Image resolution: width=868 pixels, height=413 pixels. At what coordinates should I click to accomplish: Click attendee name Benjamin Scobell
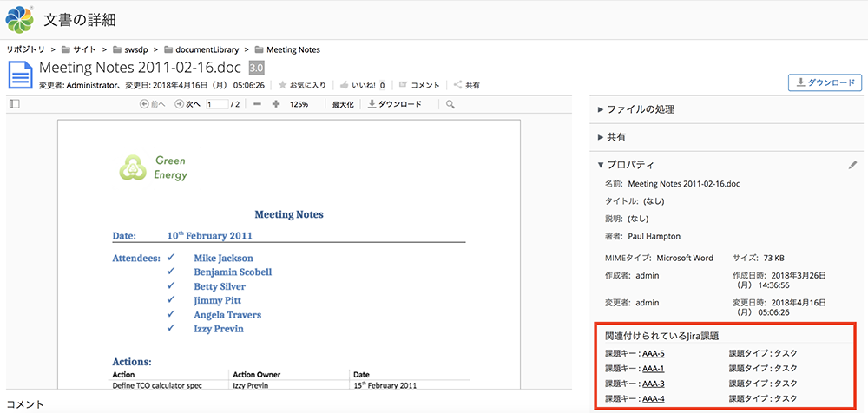[233, 272]
